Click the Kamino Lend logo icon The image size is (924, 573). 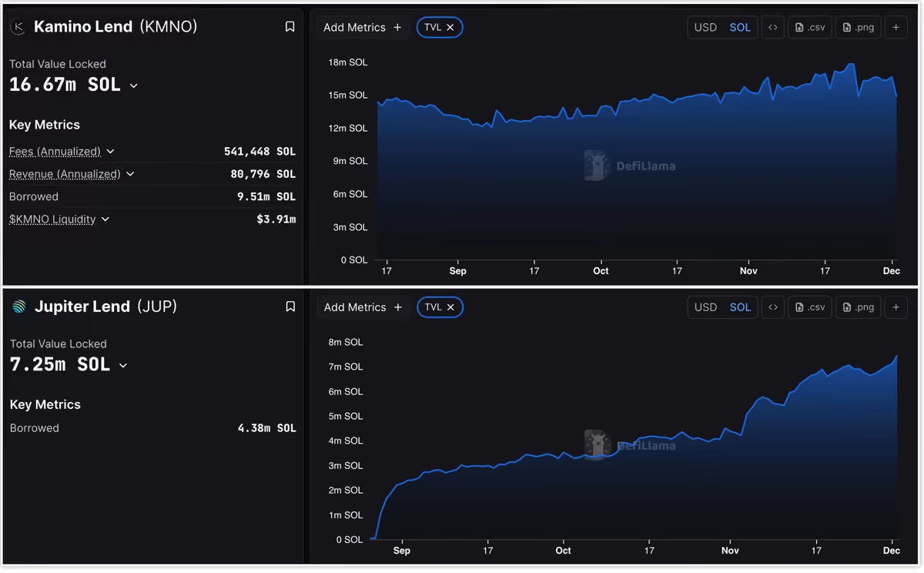pyautogui.click(x=18, y=27)
